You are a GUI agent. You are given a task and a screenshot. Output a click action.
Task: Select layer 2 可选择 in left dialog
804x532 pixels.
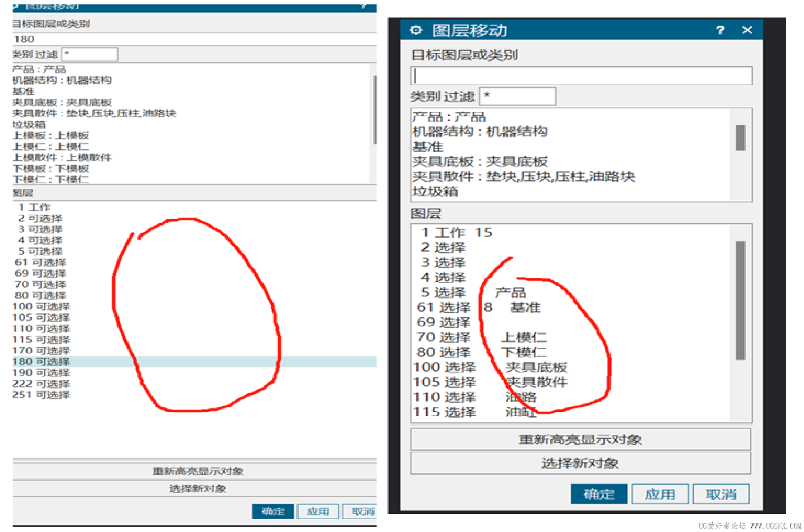[x=40, y=218]
